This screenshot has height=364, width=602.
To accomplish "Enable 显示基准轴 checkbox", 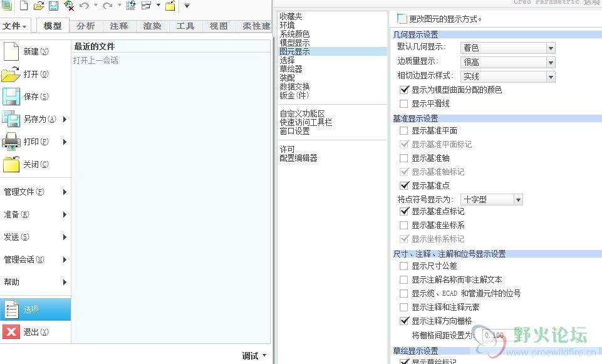I will pyautogui.click(x=404, y=159).
